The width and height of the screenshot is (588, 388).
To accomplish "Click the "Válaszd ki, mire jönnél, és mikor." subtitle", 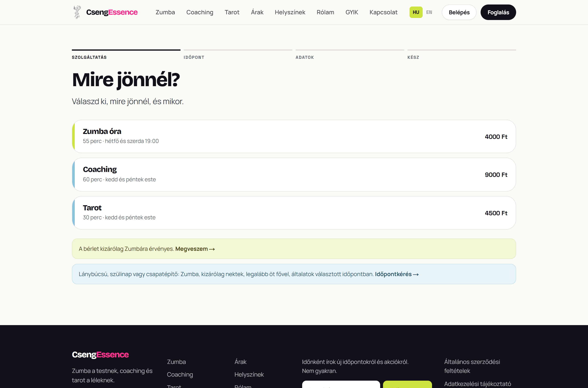I will pos(128,101).
